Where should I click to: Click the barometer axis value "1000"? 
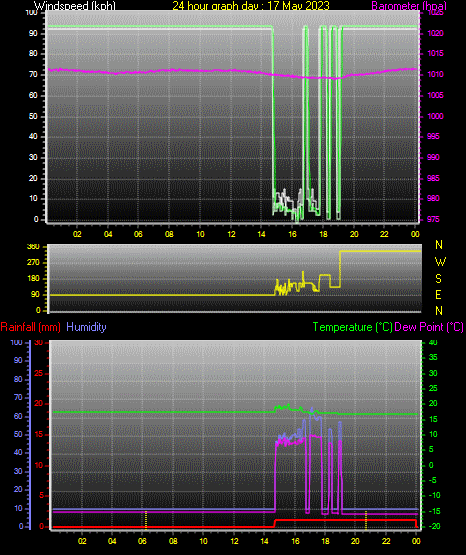435,116
